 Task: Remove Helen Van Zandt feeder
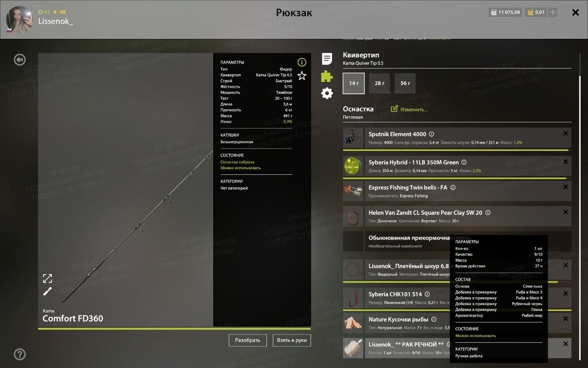[x=565, y=212]
